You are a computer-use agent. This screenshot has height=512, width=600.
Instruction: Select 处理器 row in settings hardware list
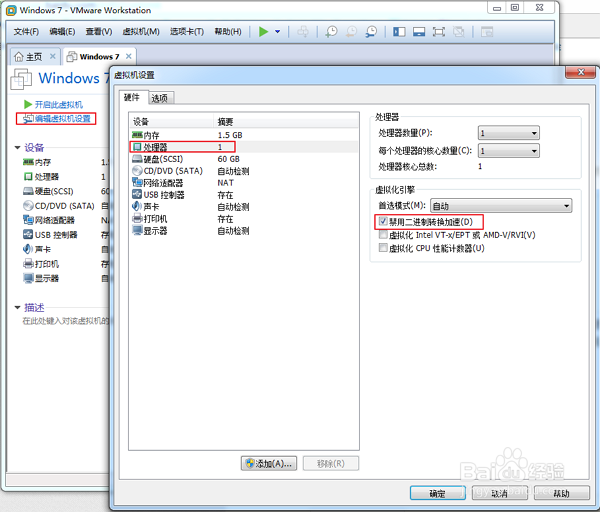(x=244, y=147)
